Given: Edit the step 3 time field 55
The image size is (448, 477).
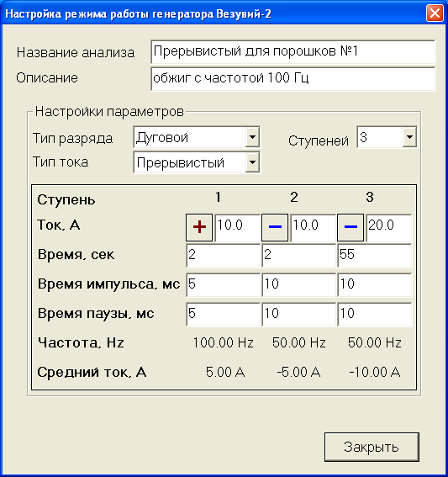Looking at the screenshot, I should (374, 255).
